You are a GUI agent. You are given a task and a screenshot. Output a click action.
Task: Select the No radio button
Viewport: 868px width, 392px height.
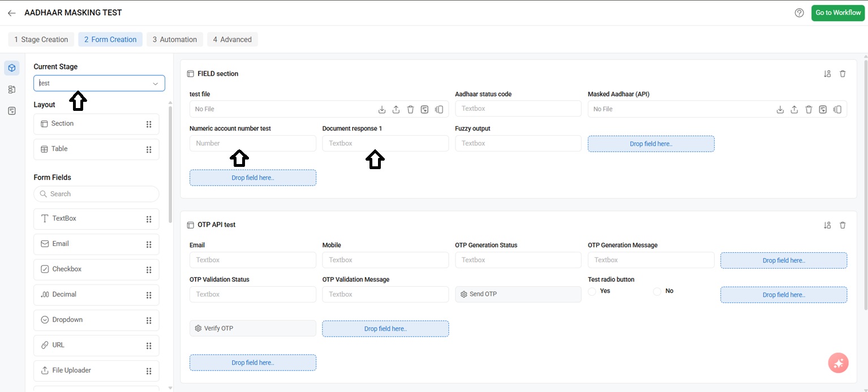tap(657, 291)
